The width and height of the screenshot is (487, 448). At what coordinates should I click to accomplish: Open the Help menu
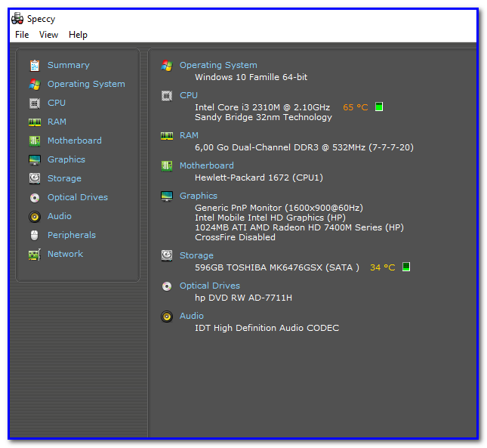tap(78, 35)
